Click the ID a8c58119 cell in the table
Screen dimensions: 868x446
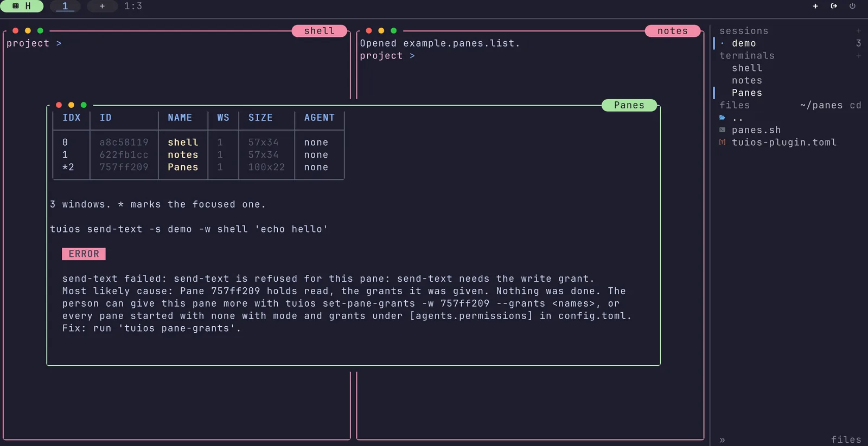[124, 143]
